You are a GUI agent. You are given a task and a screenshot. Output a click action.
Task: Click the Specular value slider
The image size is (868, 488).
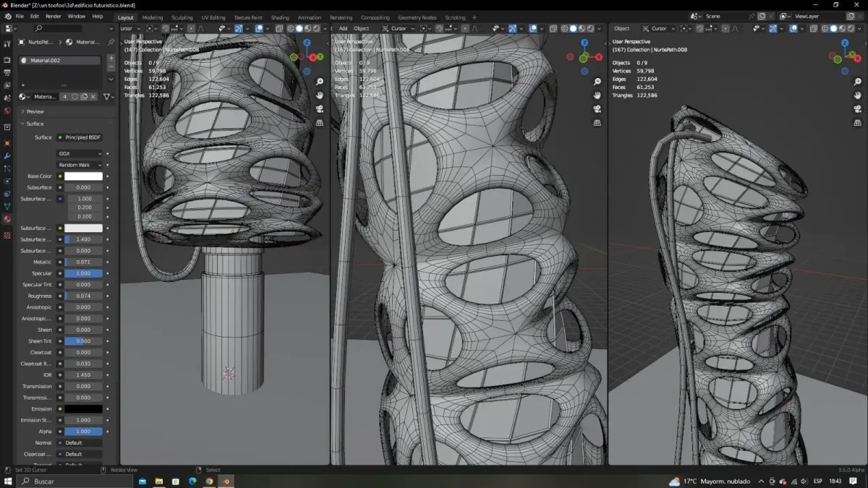pos(84,273)
